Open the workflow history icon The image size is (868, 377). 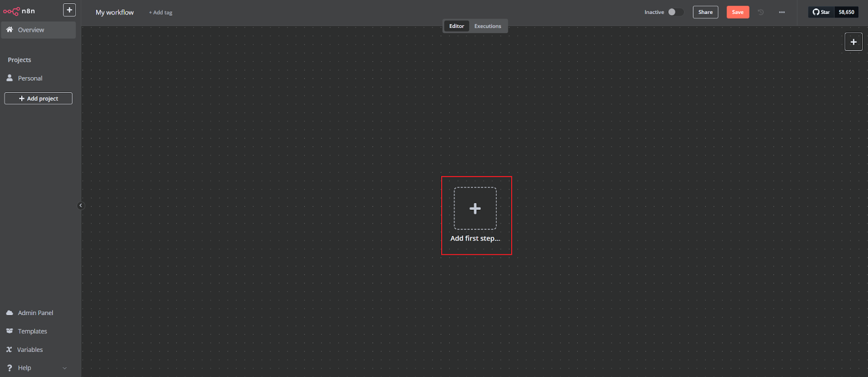click(761, 12)
